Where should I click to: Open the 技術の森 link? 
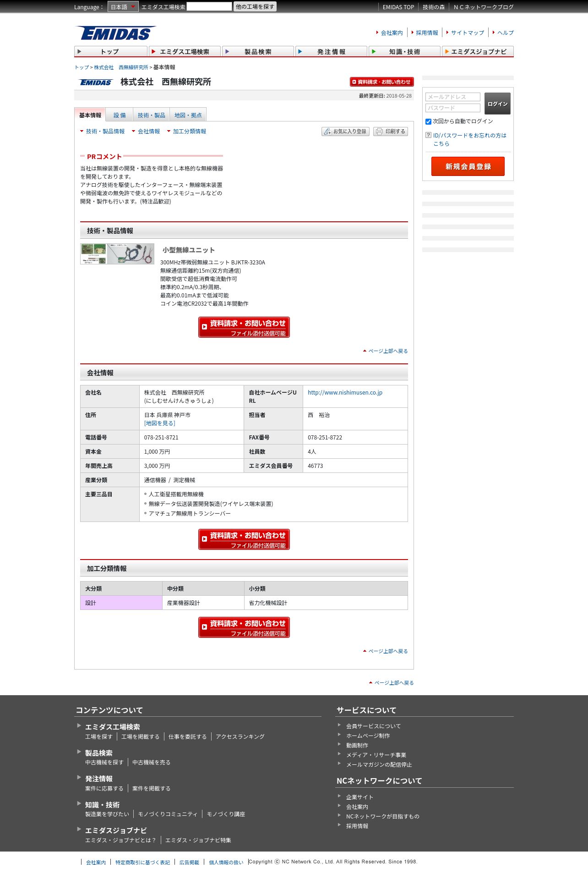[x=434, y=7]
